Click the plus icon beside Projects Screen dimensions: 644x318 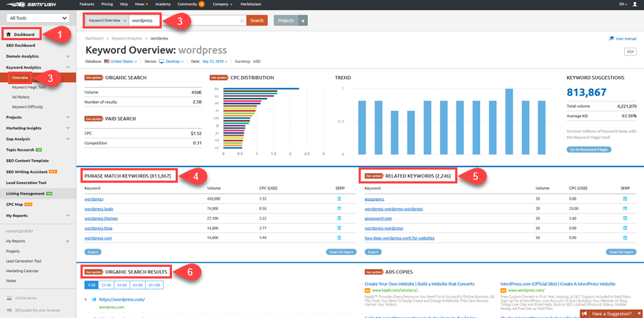coord(304,20)
